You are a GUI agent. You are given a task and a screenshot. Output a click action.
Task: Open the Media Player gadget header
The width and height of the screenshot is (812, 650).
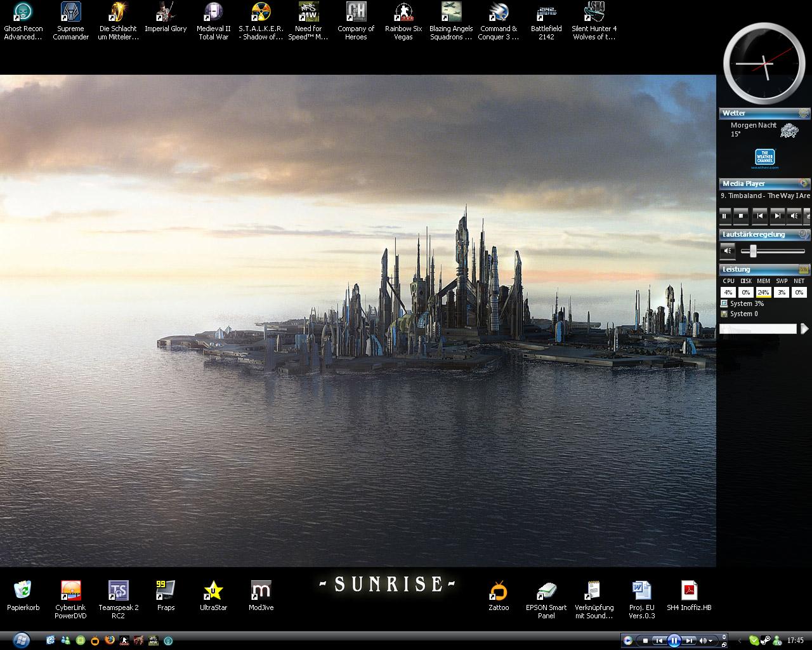pyautogui.click(x=764, y=183)
